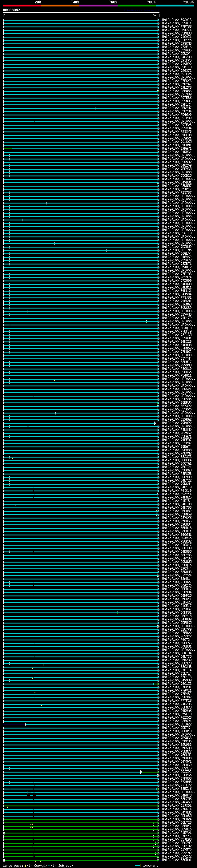Screen dimensions: 197x868
Task: Select hit UniRef100_A4RRG4
Action: tap(176, 152)
